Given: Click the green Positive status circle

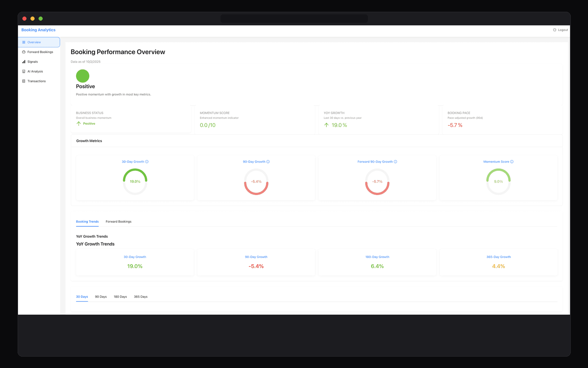Looking at the screenshot, I should point(82,76).
